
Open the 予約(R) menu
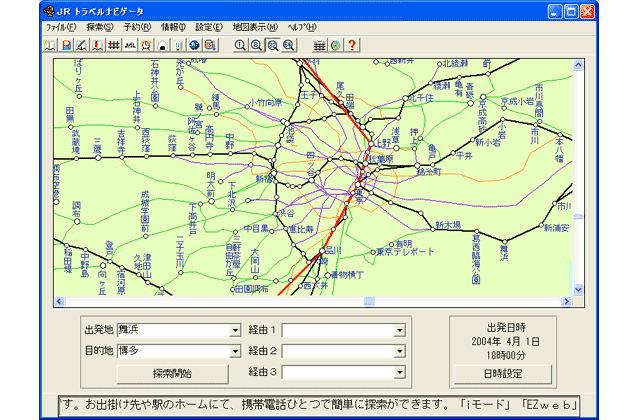(137, 27)
